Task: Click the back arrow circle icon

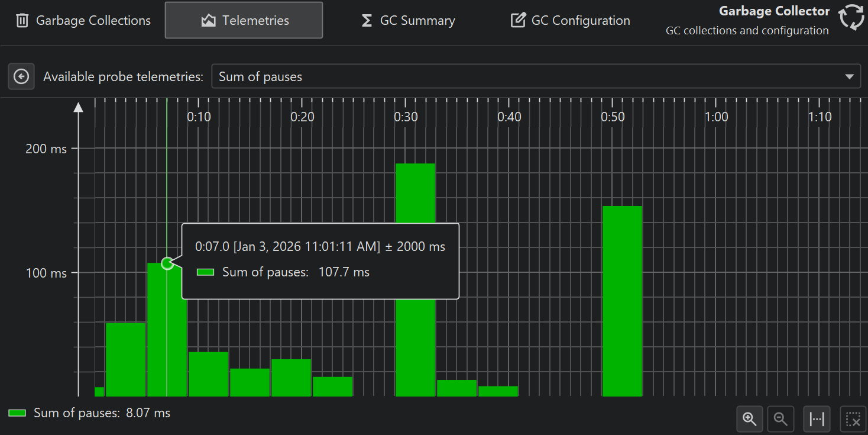Action: coord(21,77)
